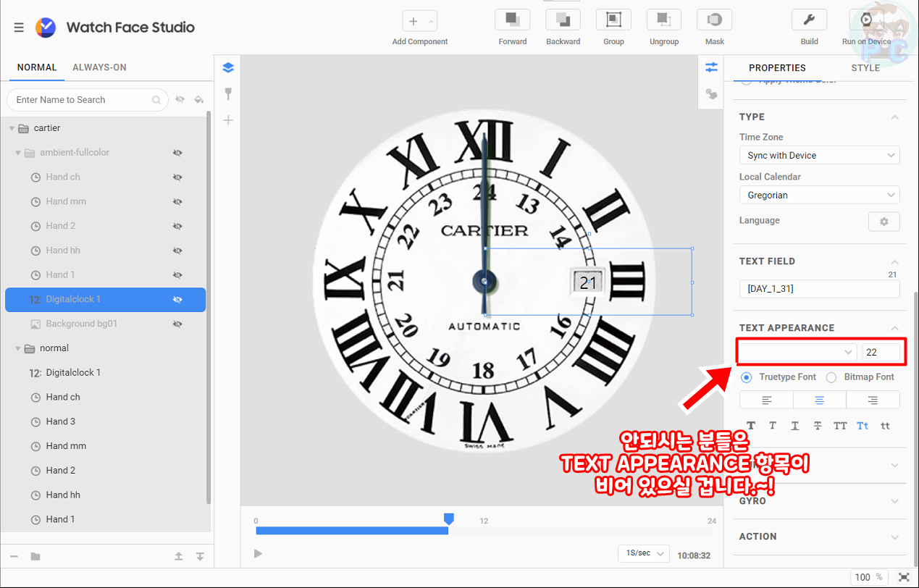The width and height of the screenshot is (919, 588).
Task: Switch to ALWAYS-ON tab
Action: click(x=99, y=67)
